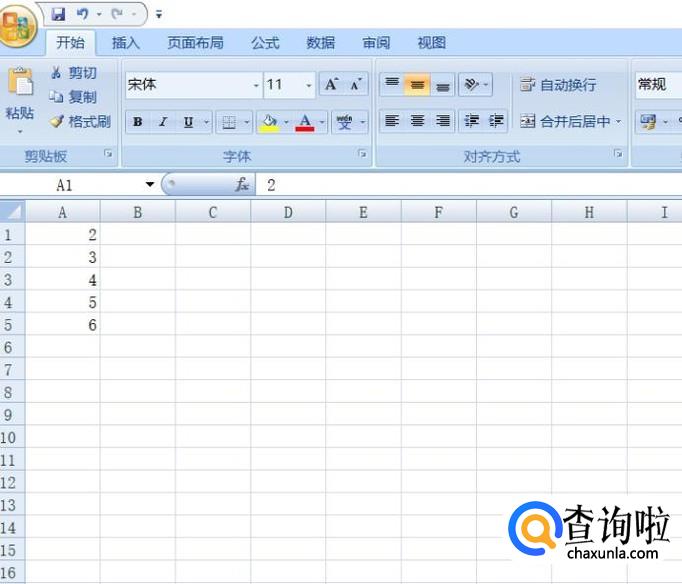
Task: Toggle underline formatting
Action: click(188, 122)
